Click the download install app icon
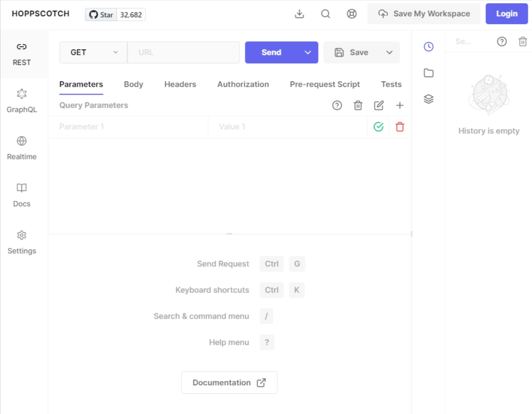 coord(299,14)
